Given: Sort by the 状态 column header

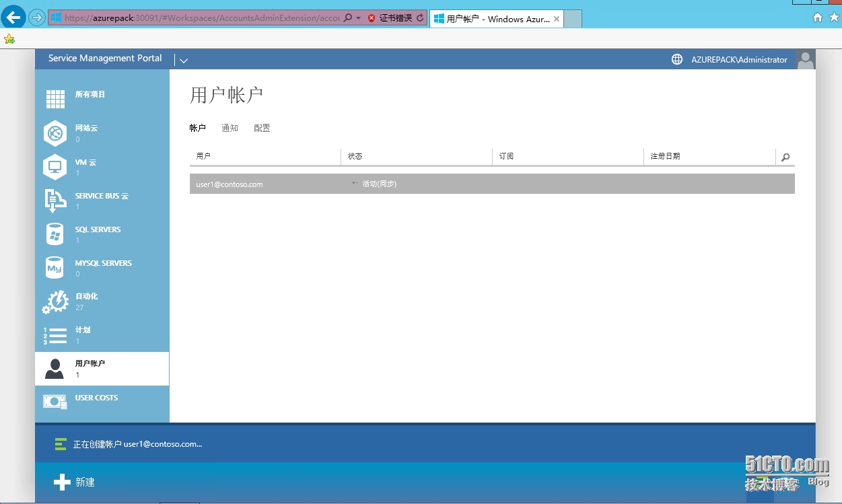Looking at the screenshot, I should point(417,156).
